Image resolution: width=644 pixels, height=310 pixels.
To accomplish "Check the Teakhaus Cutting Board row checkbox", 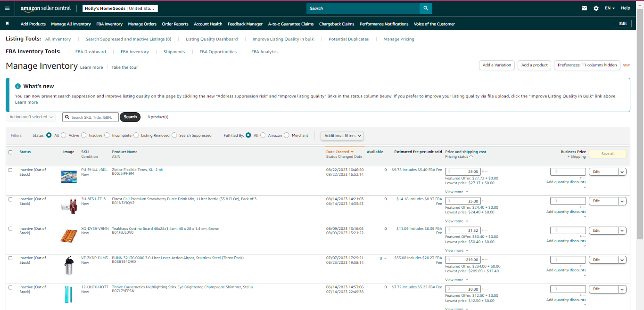I will (10, 228).
